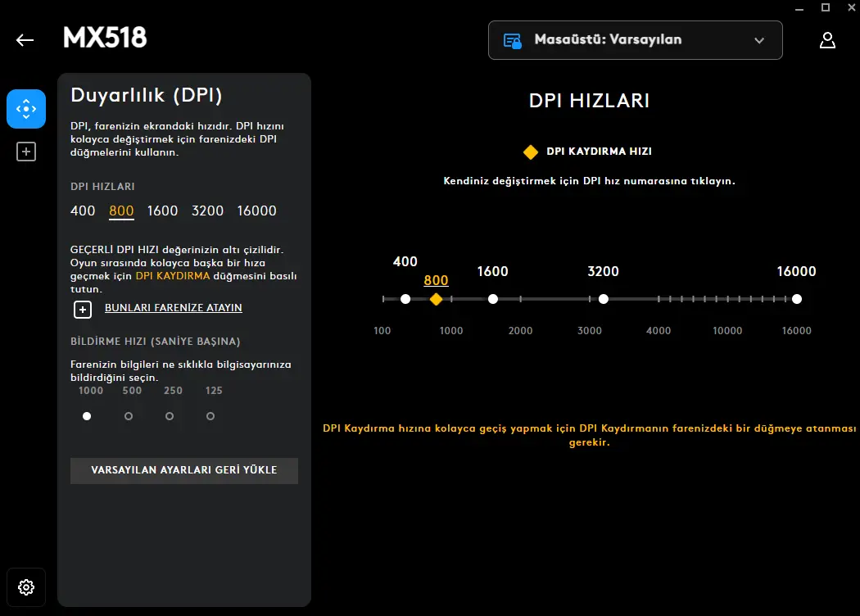Image resolution: width=860 pixels, height=616 pixels.
Task: Select 16000 in DPI HIZLARI list
Action: coord(256,211)
